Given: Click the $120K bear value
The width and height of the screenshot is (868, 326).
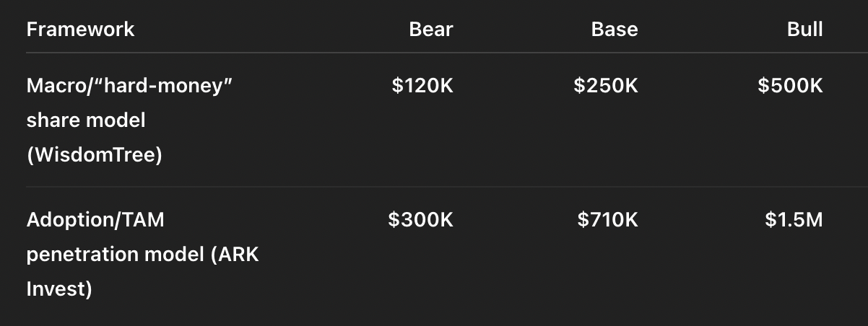Looking at the screenshot, I should tap(422, 86).
